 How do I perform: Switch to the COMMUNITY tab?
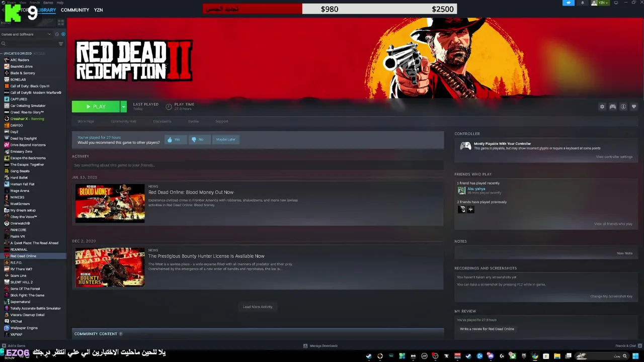pyautogui.click(x=75, y=10)
